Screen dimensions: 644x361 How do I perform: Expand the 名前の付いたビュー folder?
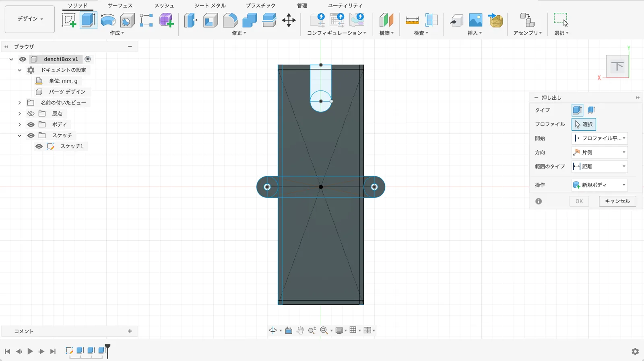pyautogui.click(x=19, y=103)
